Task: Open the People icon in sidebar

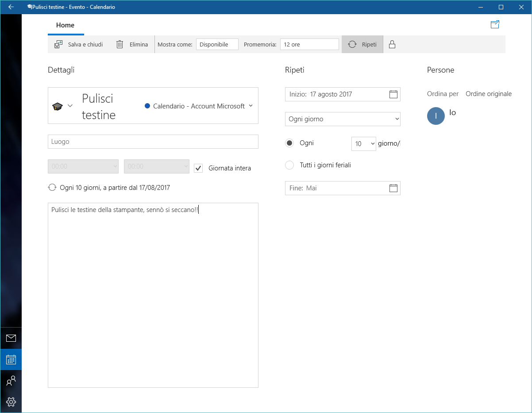Action: click(11, 381)
